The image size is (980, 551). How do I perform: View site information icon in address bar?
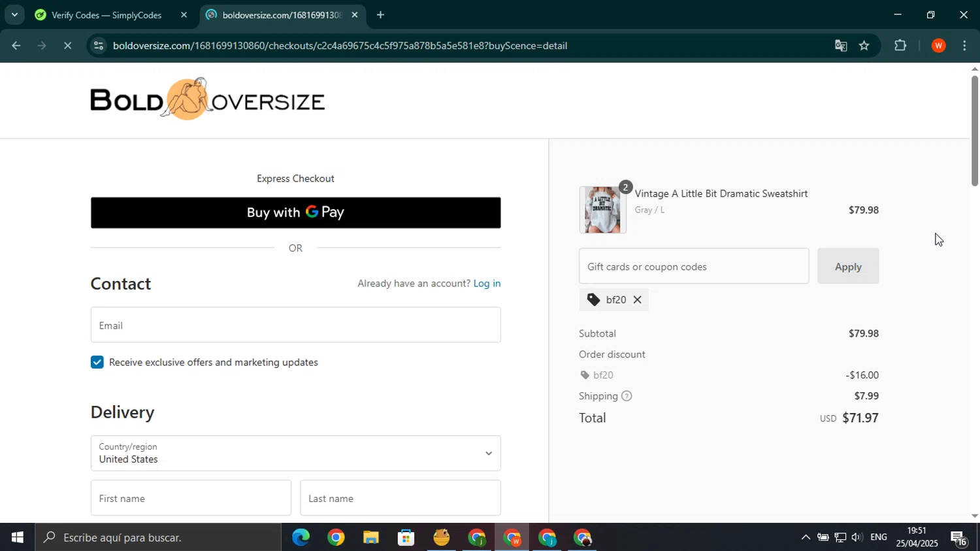[x=98, y=46]
